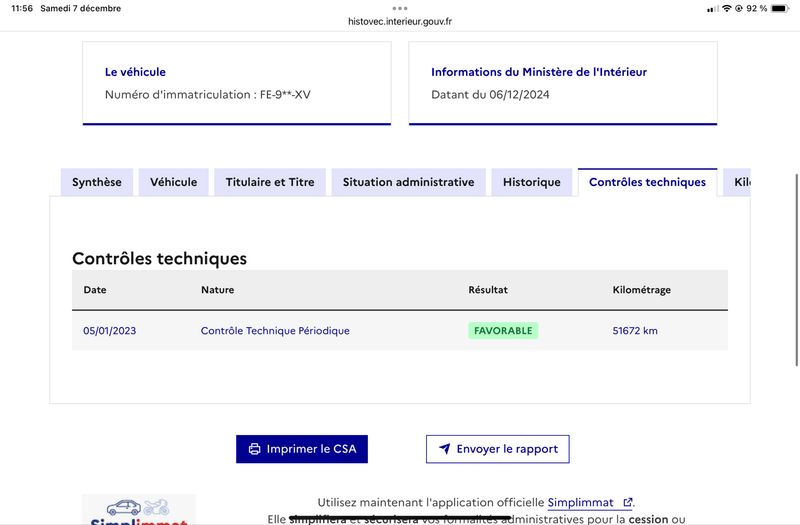Tap the battery indicator icon
800x525 pixels.
click(x=780, y=8)
